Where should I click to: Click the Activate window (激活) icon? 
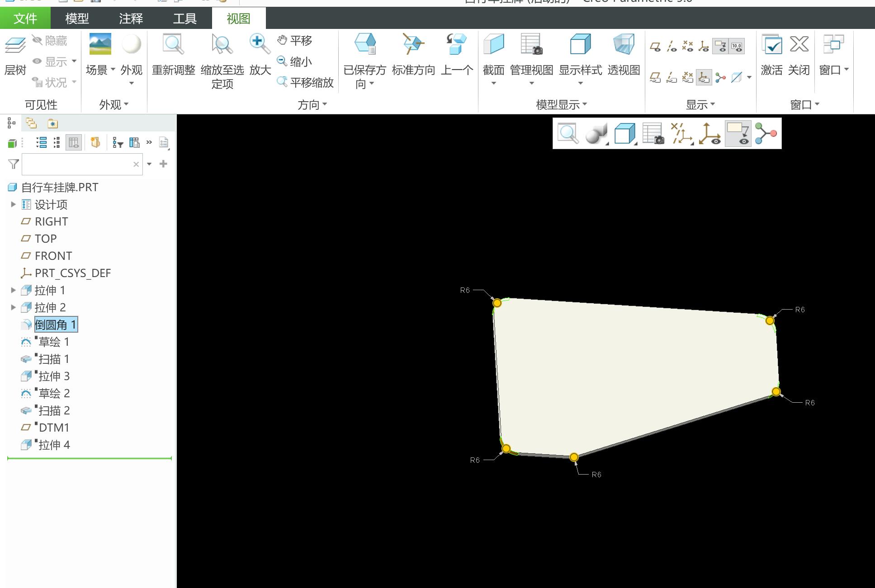click(771, 44)
